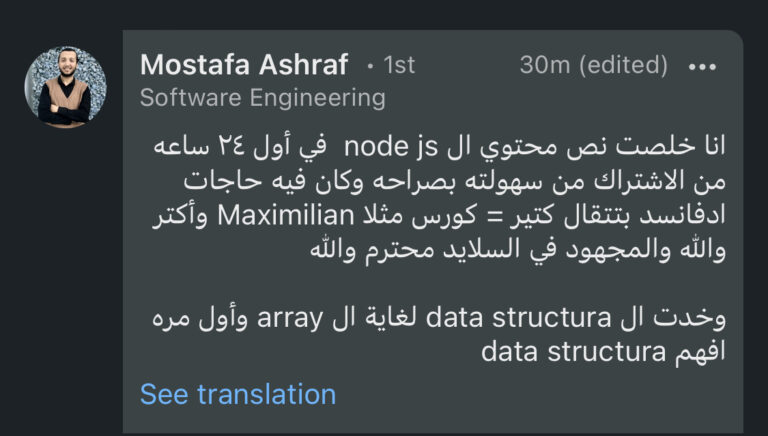Click the comment line mentioning Maximilian
Viewport: 768px width, 436px height.
440,216
